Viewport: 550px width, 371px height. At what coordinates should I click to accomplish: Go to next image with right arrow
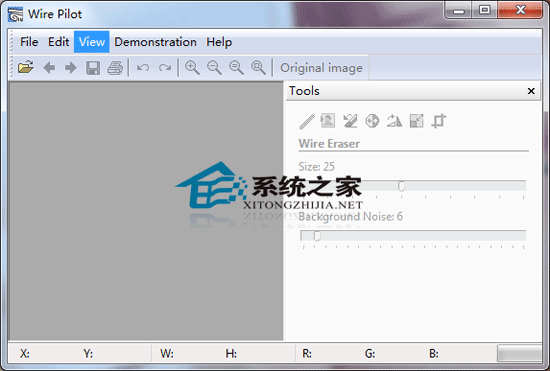coord(71,68)
